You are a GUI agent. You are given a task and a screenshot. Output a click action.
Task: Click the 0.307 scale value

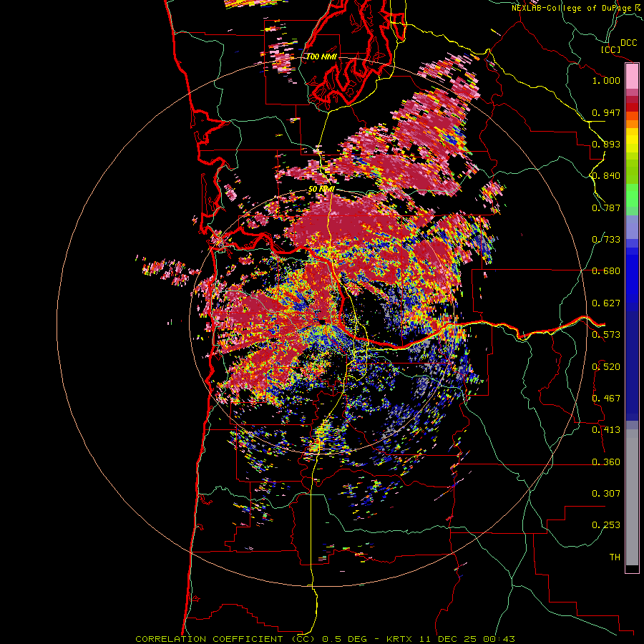(606, 494)
